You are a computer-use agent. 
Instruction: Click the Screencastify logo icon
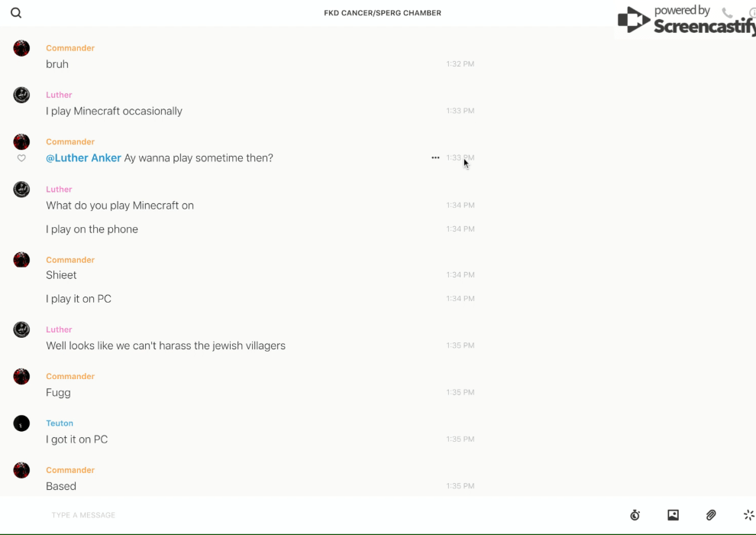point(634,21)
